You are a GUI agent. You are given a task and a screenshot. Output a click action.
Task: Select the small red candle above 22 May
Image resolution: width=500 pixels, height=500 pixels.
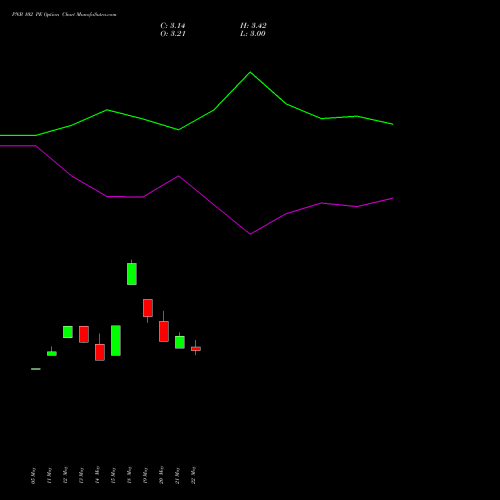point(196,349)
